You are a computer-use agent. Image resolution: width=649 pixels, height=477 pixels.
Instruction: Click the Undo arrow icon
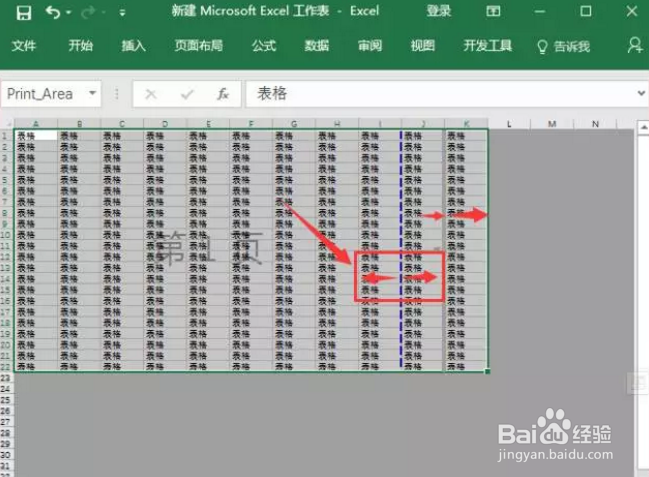point(53,12)
